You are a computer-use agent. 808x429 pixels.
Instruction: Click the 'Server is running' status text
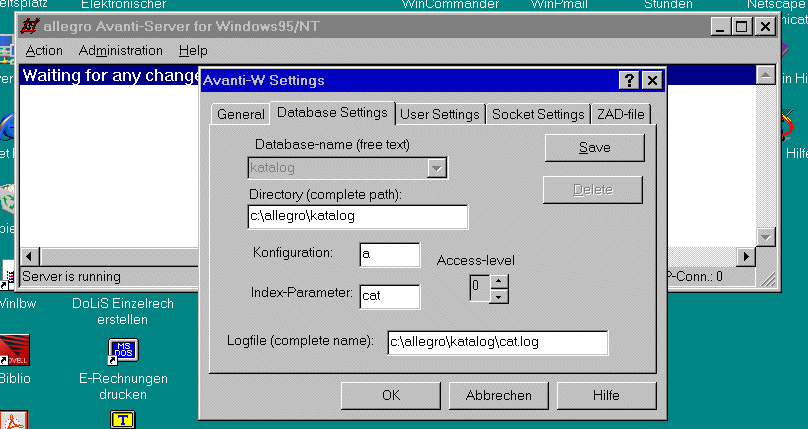[72, 277]
